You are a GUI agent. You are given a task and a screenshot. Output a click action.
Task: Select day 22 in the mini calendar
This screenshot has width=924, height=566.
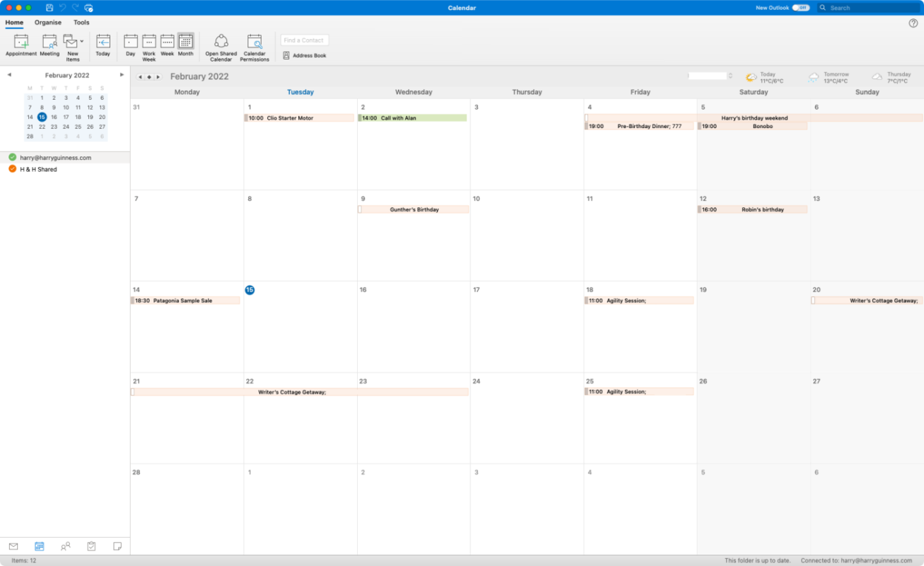[x=42, y=127]
